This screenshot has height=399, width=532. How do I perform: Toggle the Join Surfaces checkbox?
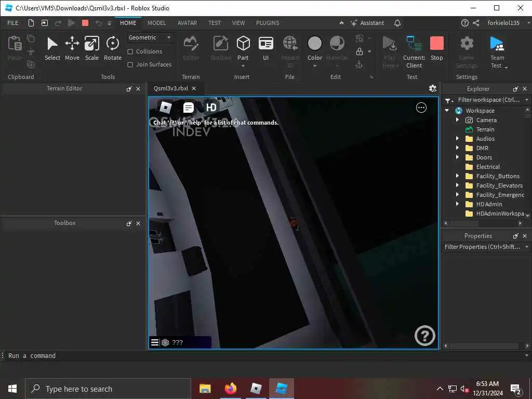pyautogui.click(x=130, y=64)
